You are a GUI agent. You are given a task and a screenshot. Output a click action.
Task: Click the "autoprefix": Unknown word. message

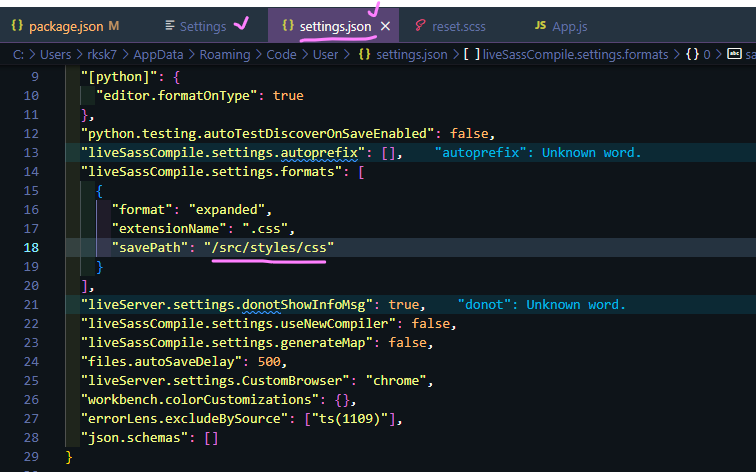click(538, 153)
